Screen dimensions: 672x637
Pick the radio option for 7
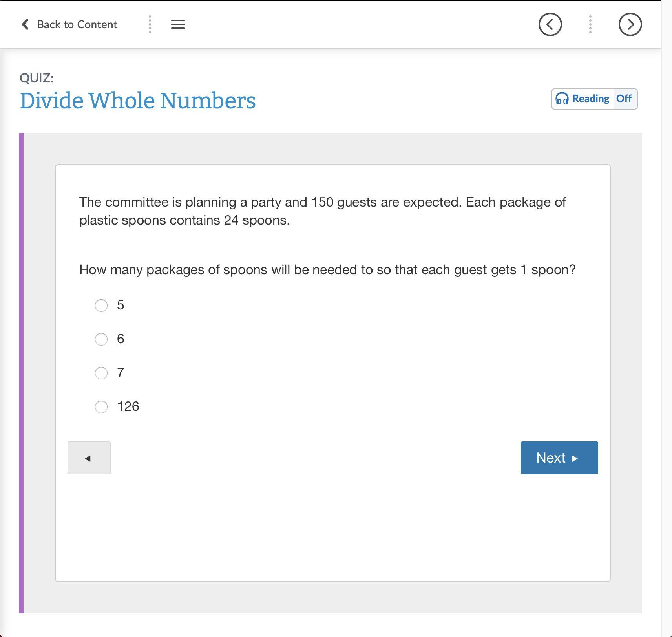(101, 373)
